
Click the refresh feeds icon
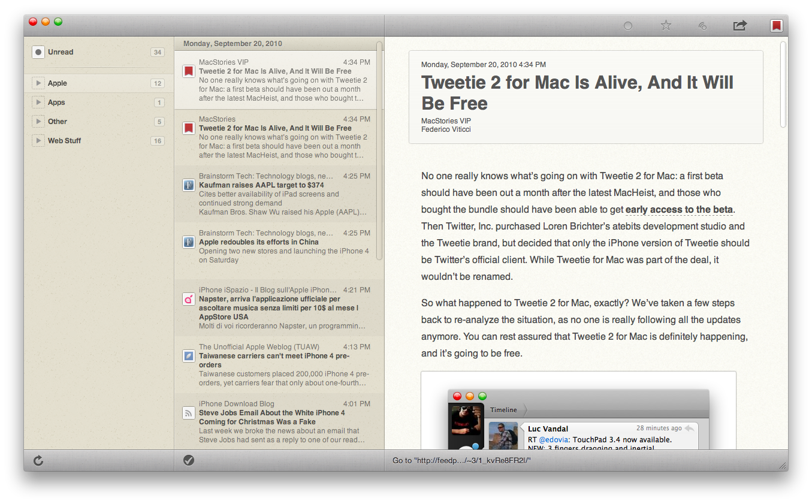38,460
